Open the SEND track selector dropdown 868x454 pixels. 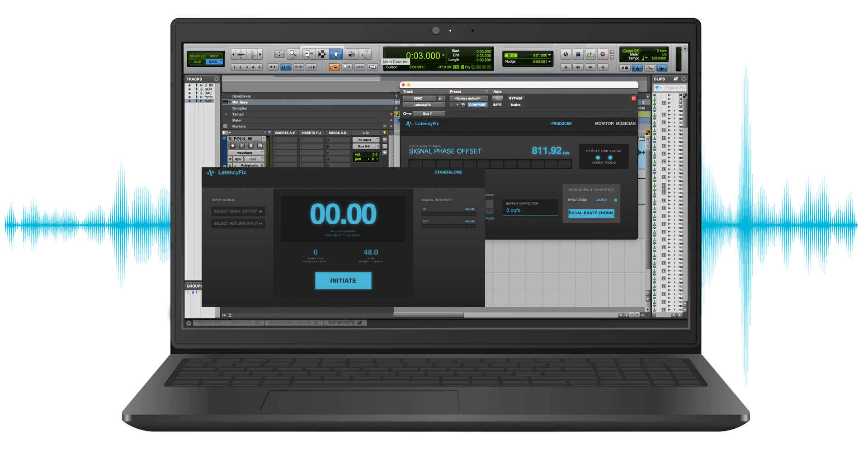pyautogui.click(x=419, y=98)
